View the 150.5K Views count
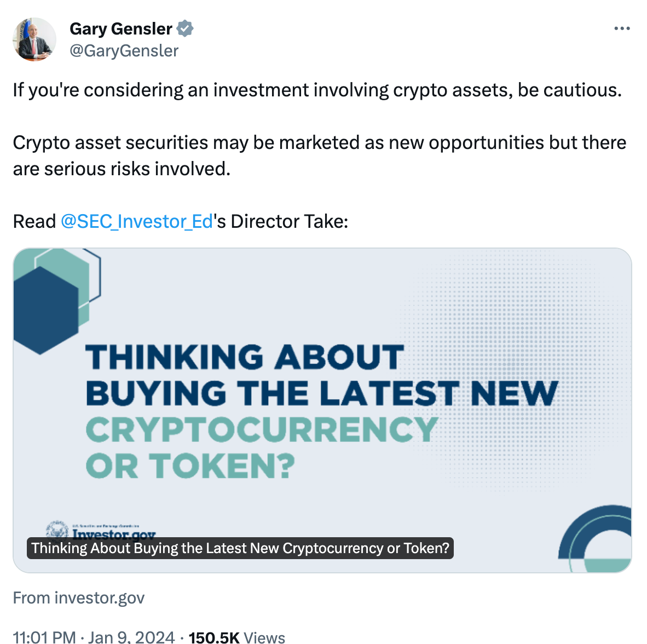Viewport: 647px width, 644px height. 237,637
